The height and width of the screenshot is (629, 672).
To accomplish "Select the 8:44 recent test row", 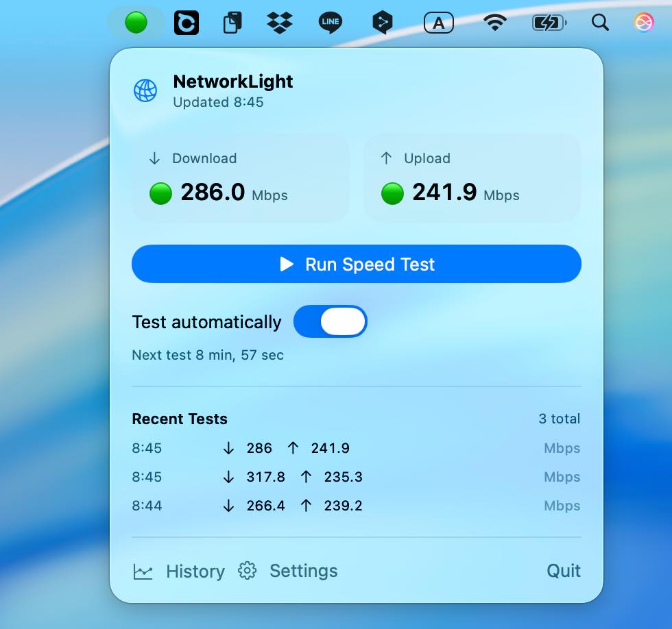I will point(356,506).
